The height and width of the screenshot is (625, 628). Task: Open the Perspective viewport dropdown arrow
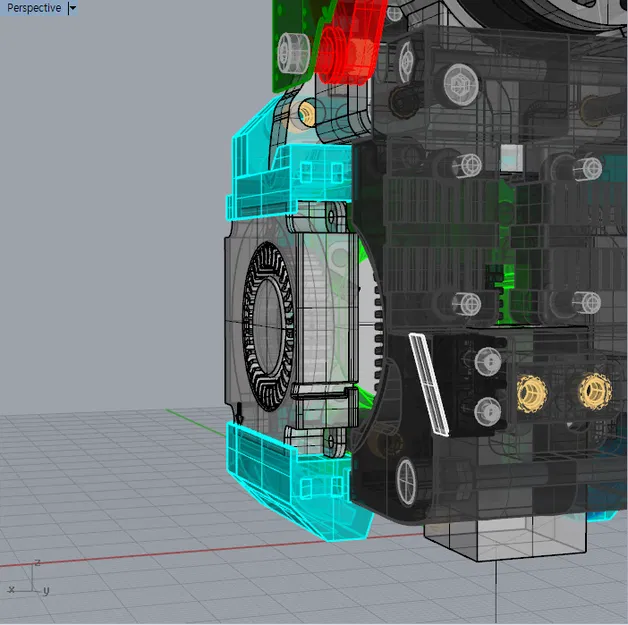tap(72, 8)
